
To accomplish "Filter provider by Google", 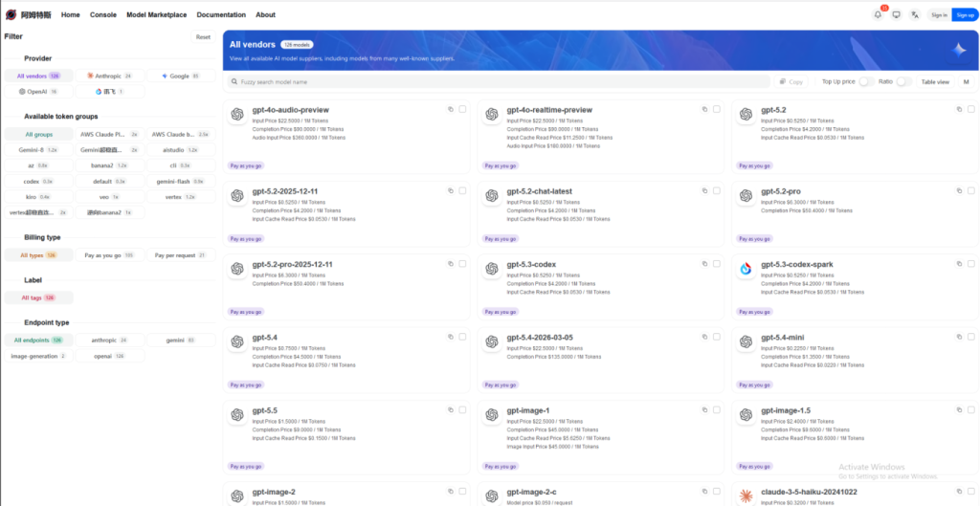I will [181, 76].
